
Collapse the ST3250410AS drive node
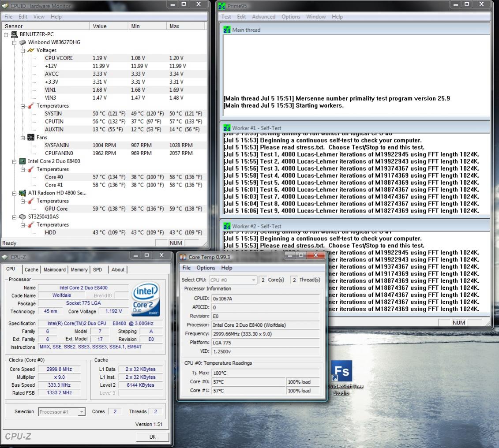point(14,217)
